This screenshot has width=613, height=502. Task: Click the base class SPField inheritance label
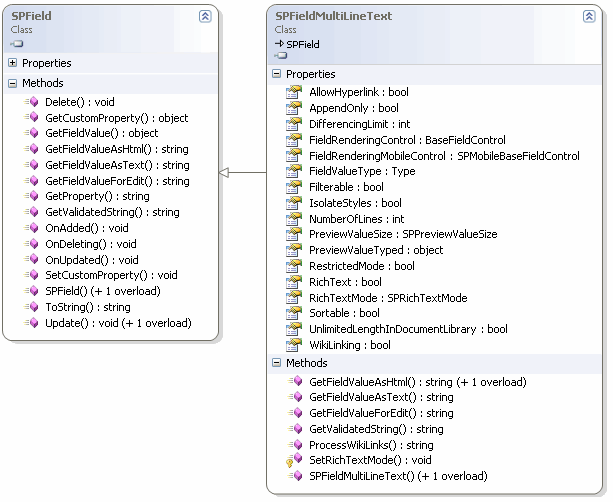tap(303, 44)
